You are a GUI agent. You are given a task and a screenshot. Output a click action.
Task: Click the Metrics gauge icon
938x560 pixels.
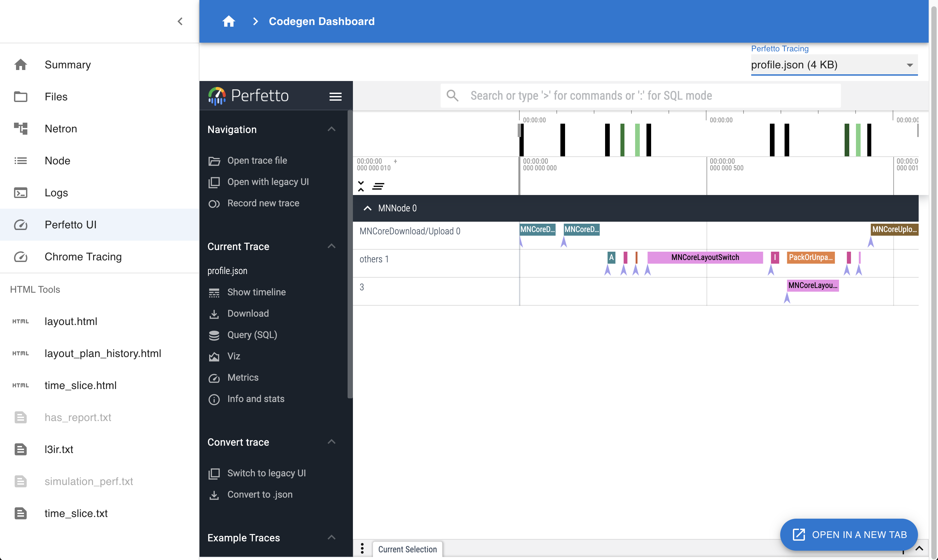click(214, 378)
